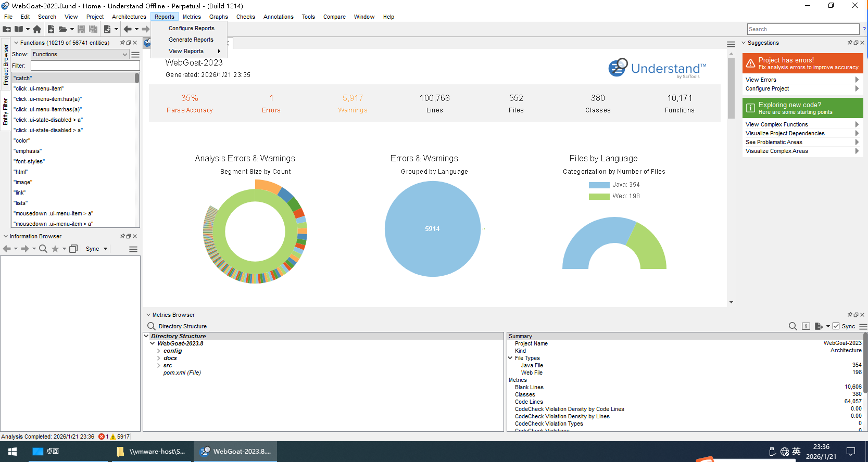Click the star favorites icon in Information Browser
Screen dimensions: 868x462
(x=55, y=249)
